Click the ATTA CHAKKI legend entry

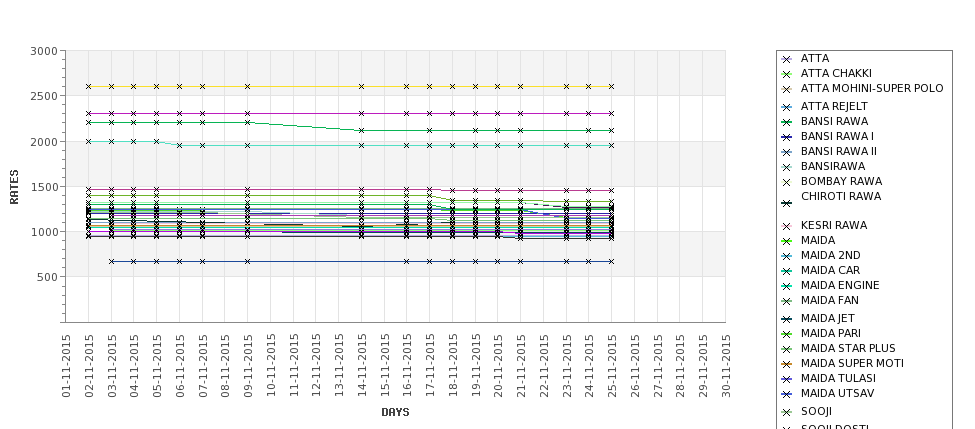(x=836, y=73)
